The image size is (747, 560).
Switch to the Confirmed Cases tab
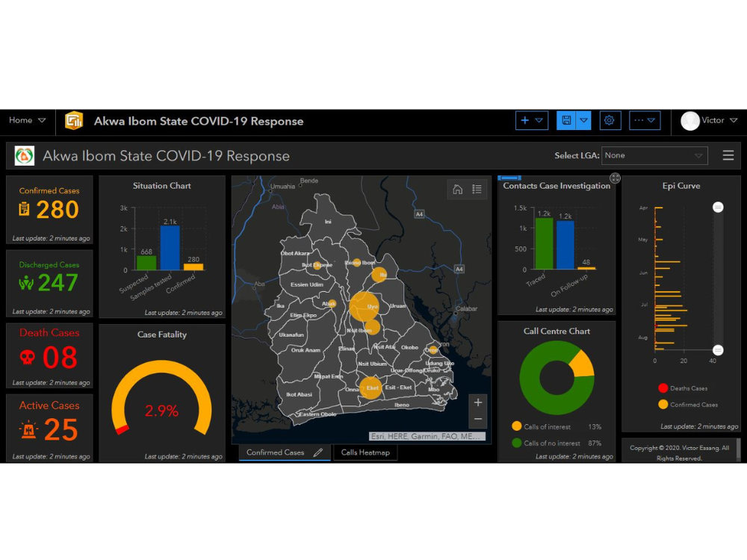click(285, 452)
